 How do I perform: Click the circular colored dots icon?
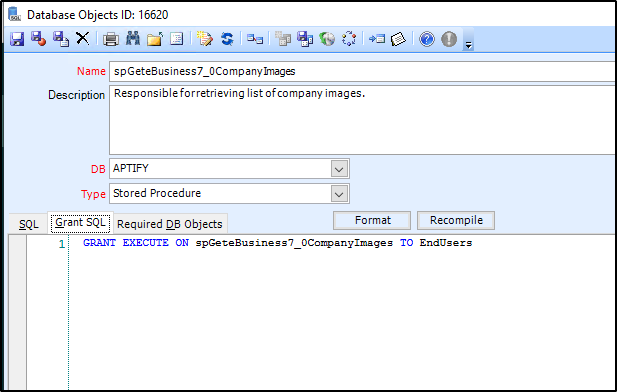[x=349, y=39]
